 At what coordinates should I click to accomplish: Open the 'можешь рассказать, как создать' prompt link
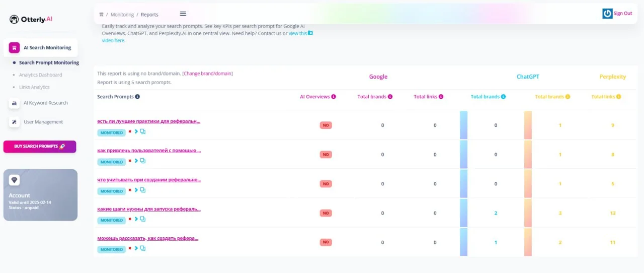(147, 238)
